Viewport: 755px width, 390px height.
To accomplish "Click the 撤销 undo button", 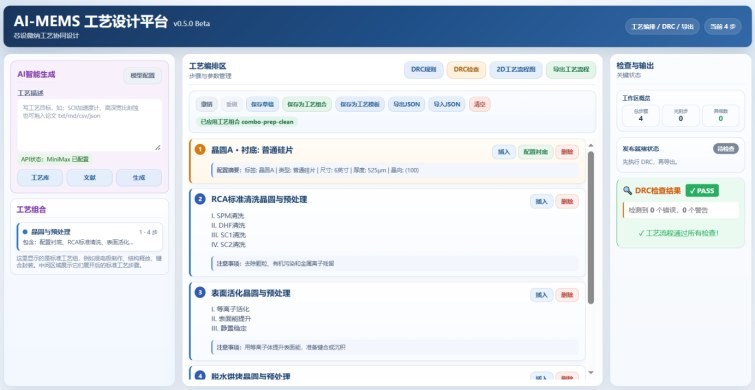I will (207, 104).
